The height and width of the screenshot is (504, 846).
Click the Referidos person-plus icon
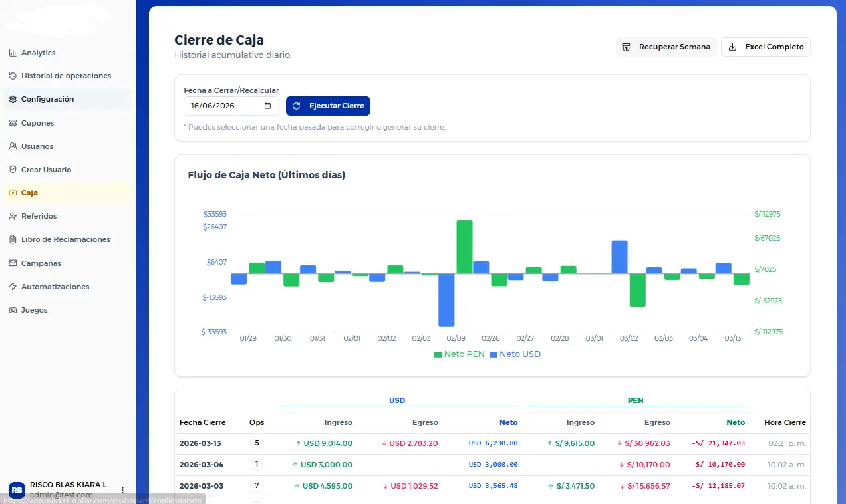[13, 216]
